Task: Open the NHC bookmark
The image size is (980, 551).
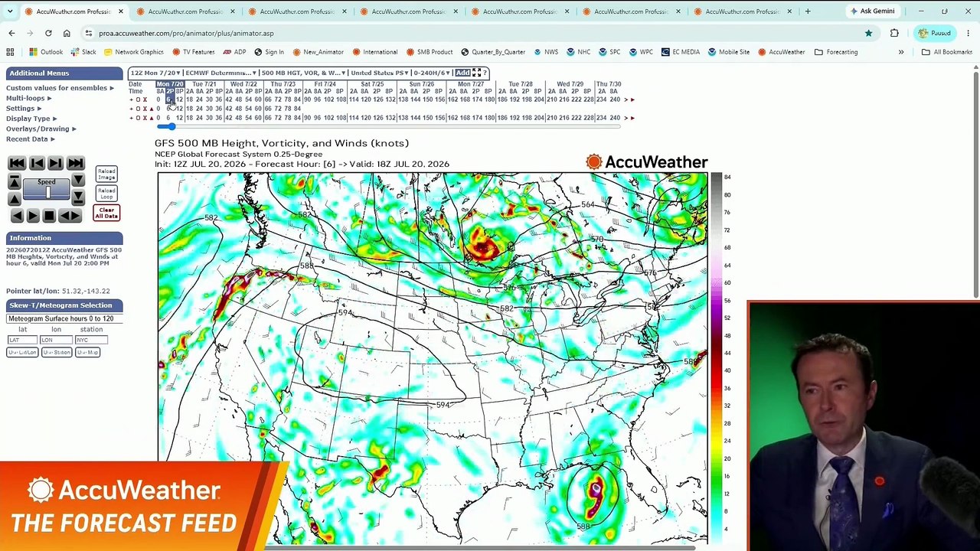Action: point(579,52)
